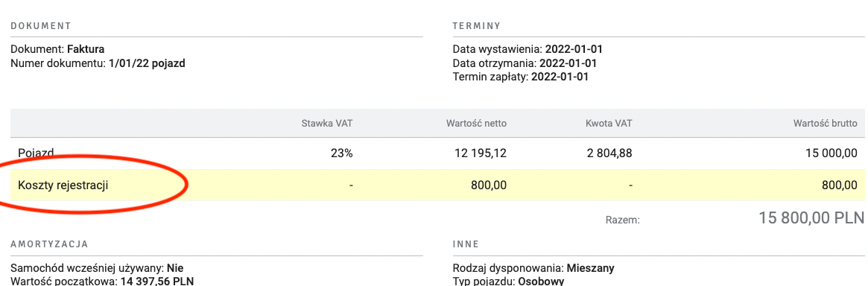Screen dimensions: 868x286
Task: Click the INNE section heading
Action: 466,244
